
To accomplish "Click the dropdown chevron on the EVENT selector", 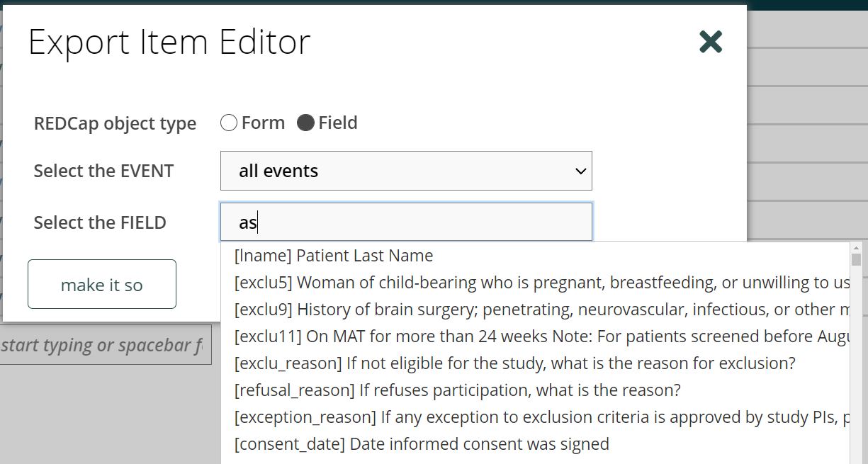I will (x=580, y=171).
